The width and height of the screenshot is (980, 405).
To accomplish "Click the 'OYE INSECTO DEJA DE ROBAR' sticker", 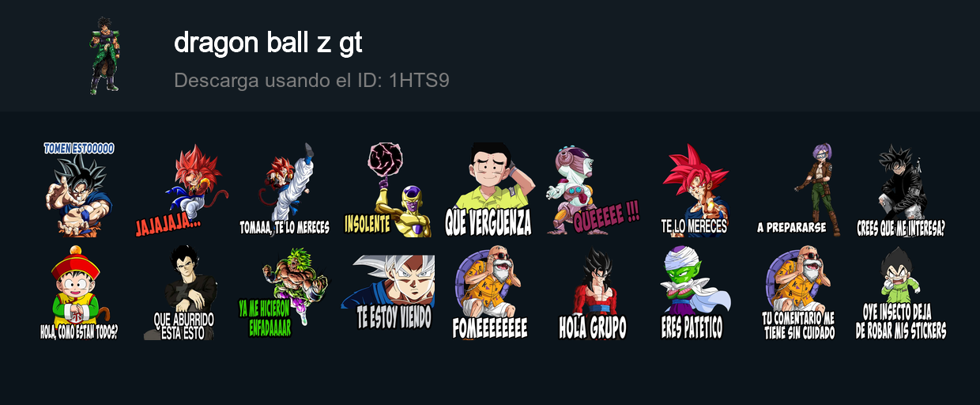I will (x=901, y=293).
